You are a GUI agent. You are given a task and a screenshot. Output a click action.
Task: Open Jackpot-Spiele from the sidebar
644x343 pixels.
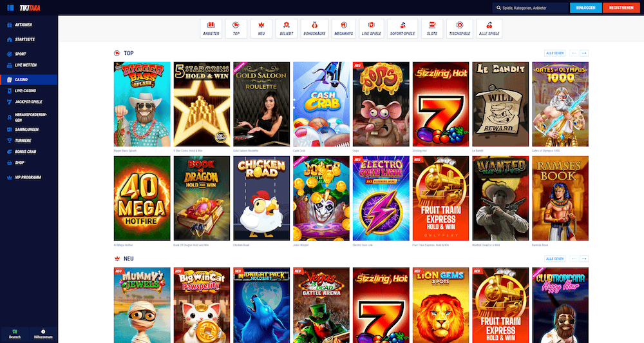tap(28, 101)
